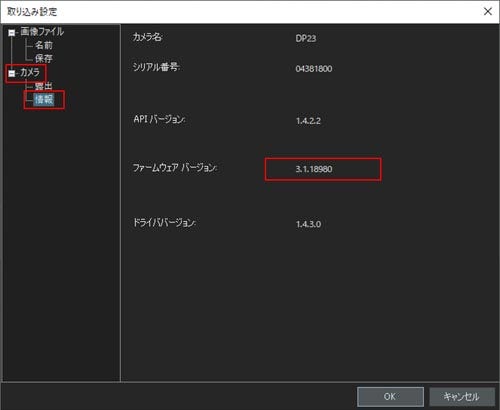Click the API バージョン label
Screen dimensions: 500x410
point(159,119)
